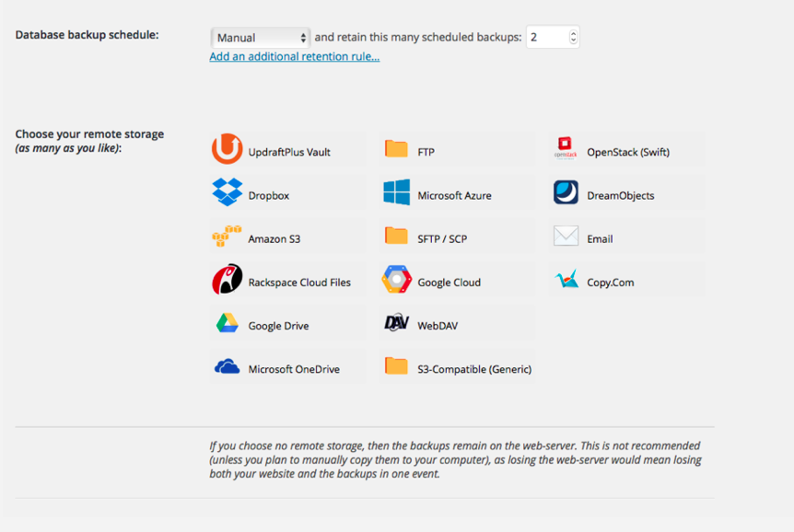Increase retained backups with the up arrow
The image size is (794, 532).
572,32
